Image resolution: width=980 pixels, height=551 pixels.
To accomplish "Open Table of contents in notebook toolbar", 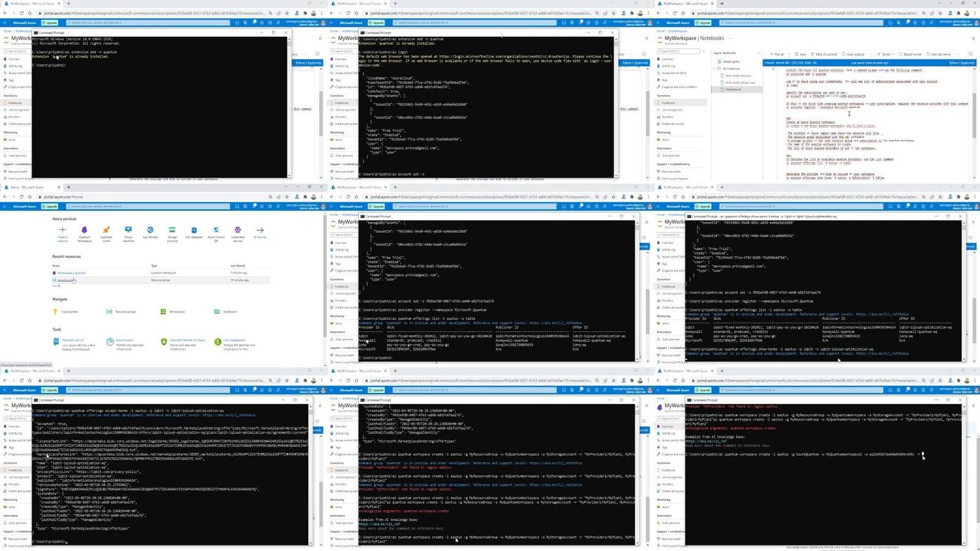I will tap(824, 54).
